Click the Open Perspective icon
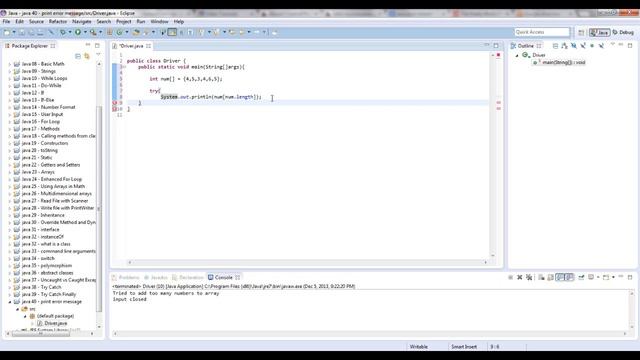This screenshot has height=360, width=640. pyautogui.click(x=581, y=32)
